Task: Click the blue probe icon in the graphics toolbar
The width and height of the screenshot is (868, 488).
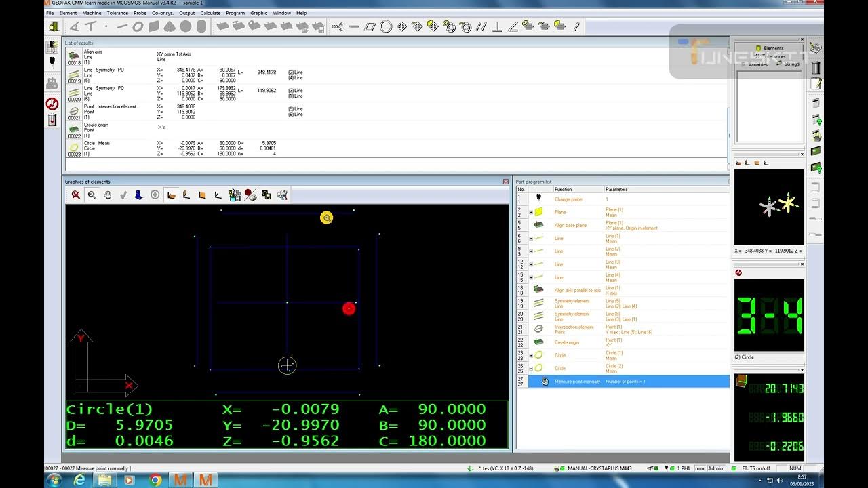Action: click(x=139, y=195)
